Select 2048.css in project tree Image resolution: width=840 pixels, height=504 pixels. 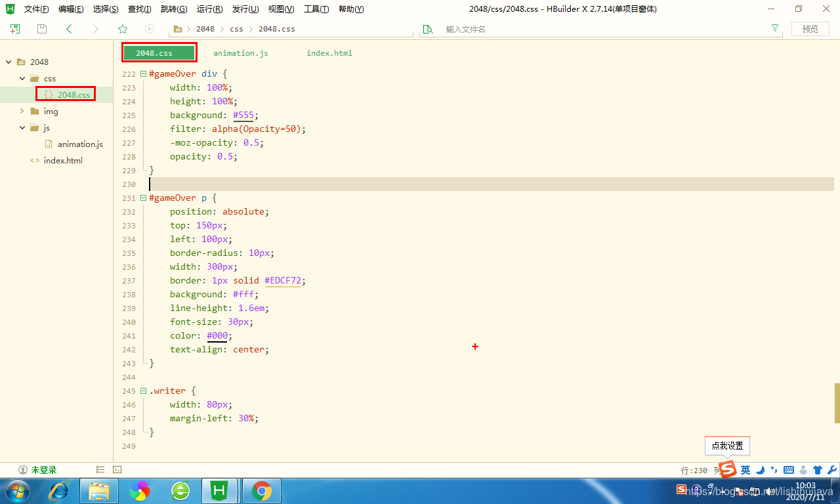coord(73,94)
